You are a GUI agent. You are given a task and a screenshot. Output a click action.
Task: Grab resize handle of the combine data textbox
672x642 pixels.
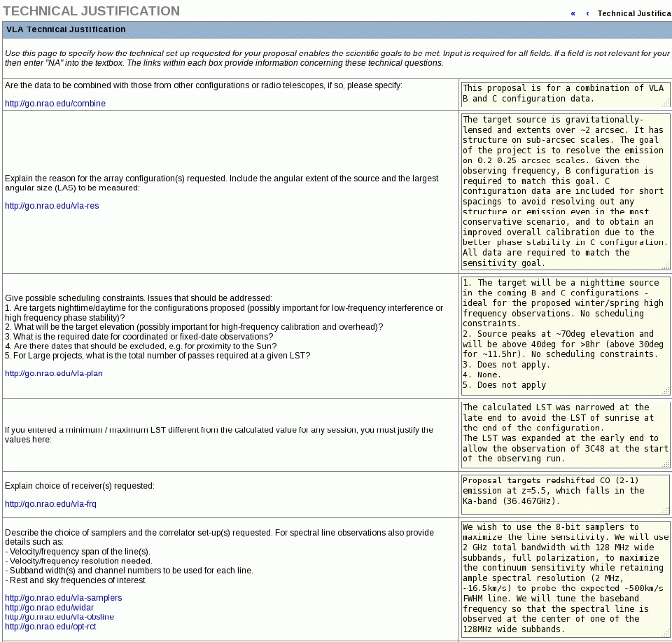coord(666,104)
